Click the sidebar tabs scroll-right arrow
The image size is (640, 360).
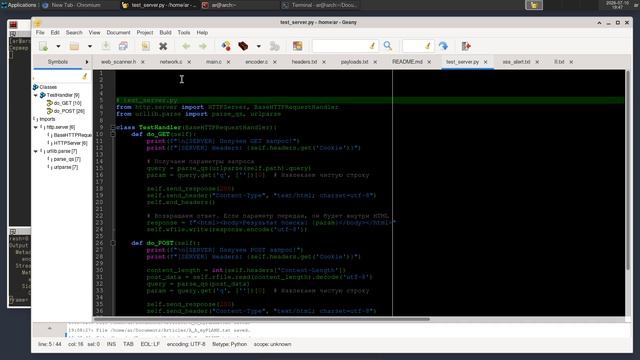[87, 62]
